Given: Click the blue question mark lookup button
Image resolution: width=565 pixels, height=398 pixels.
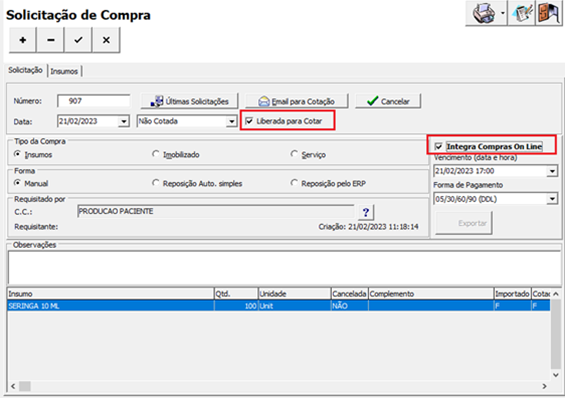Looking at the screenshot, I should (x=366, y=212).
